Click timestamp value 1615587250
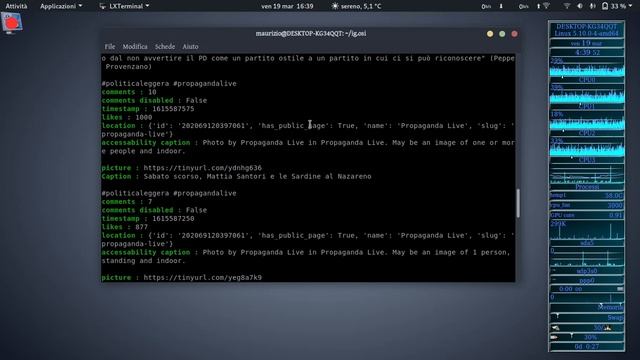Image resolution: width=640 pixels, height=360 pixels. tap(173, 218)
